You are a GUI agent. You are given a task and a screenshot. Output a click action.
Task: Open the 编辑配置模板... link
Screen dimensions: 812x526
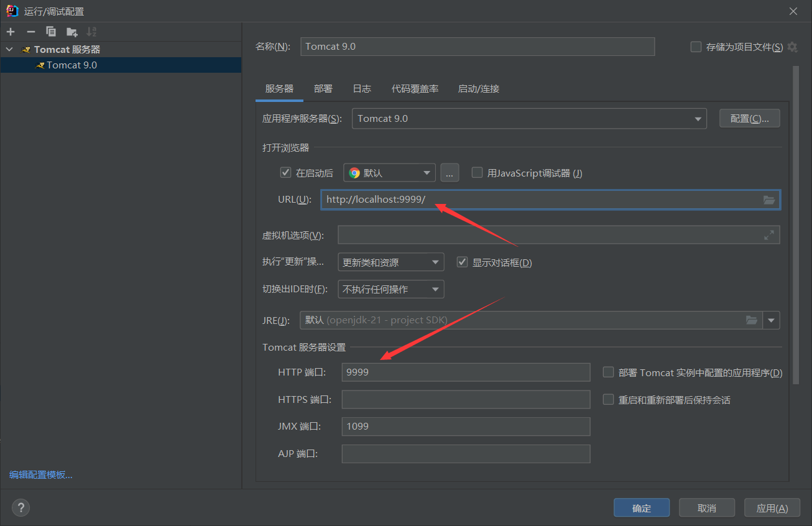pyautogui.click(x=41, y=475)
